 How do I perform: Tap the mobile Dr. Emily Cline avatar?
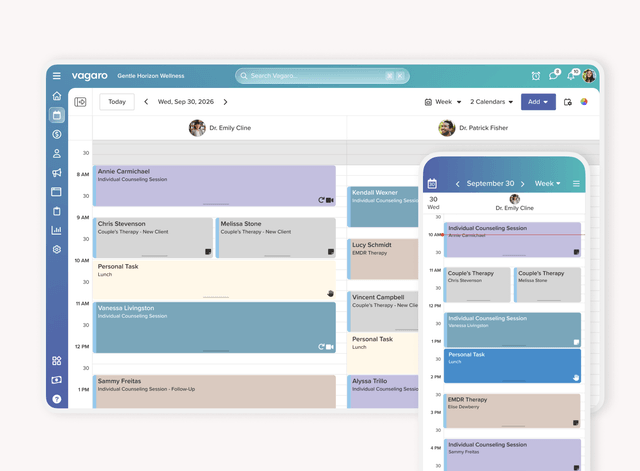point(515,199)
